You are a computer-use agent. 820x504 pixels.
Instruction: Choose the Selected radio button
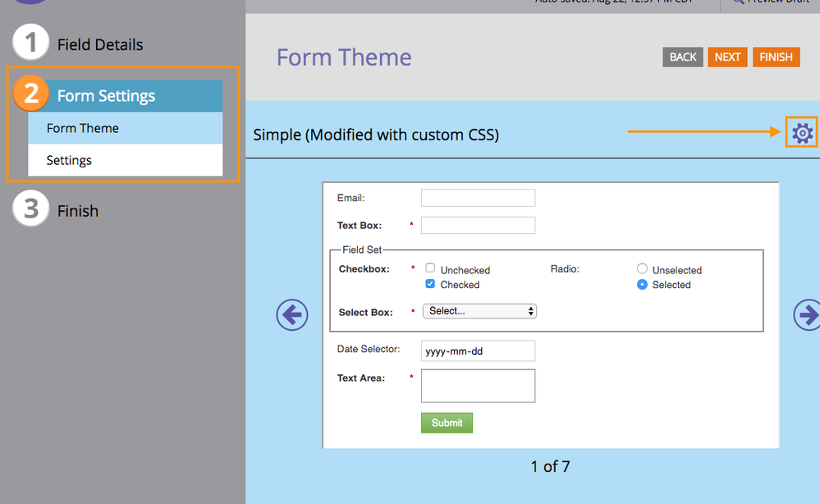(643, 284)
